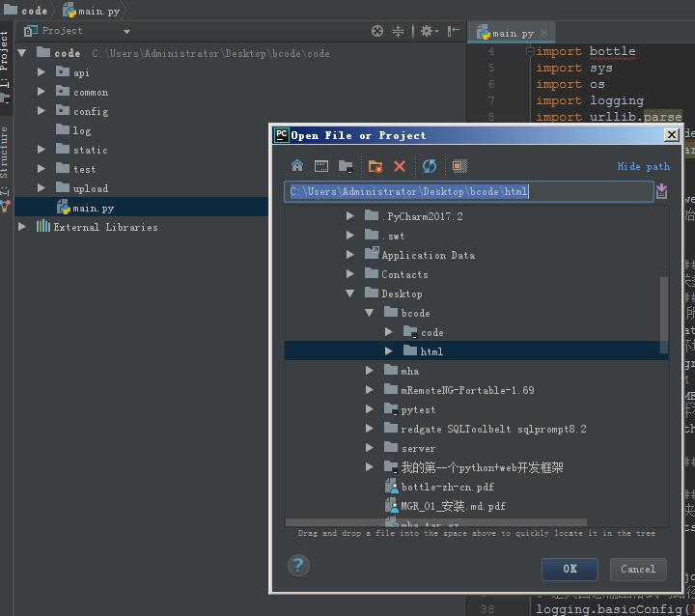Select MGR_01_安装.md.pdf file
The image size is (695, 616).
(445, 506)
